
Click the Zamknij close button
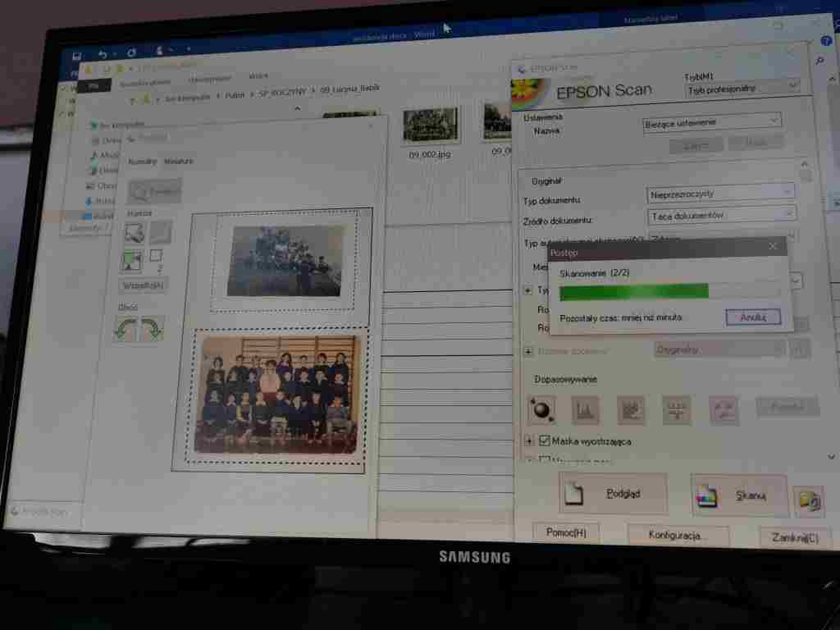click(796, 537)
